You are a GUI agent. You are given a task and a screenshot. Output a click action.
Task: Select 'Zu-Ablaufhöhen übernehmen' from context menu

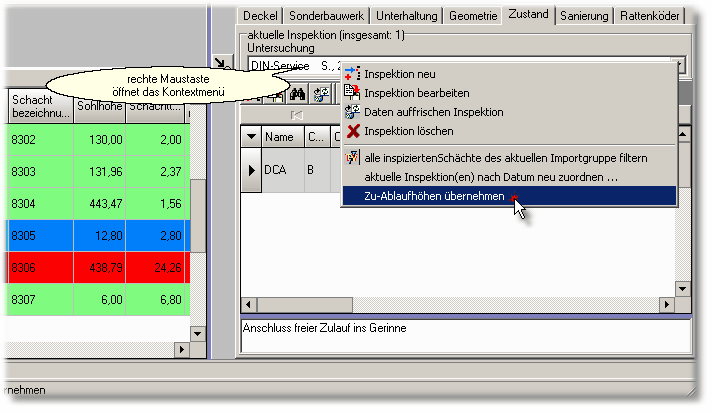[x=433, y=197]
